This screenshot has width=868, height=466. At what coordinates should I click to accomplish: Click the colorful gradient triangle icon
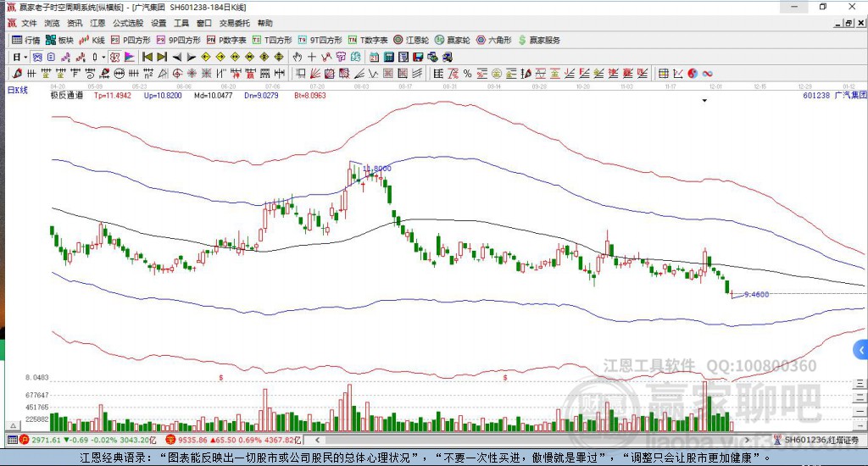(x=129, y=57)
